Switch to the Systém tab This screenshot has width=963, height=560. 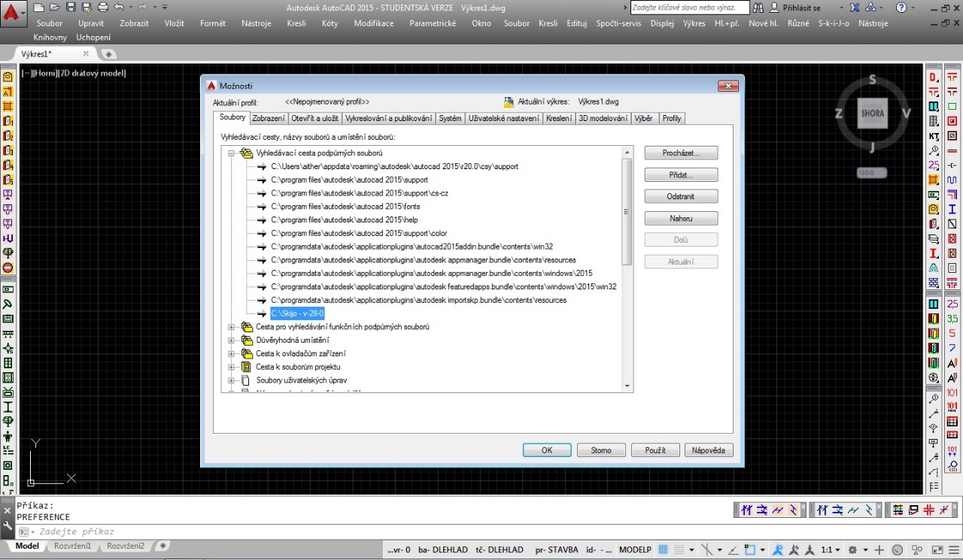pyautogui.click(x=450, y=119)
